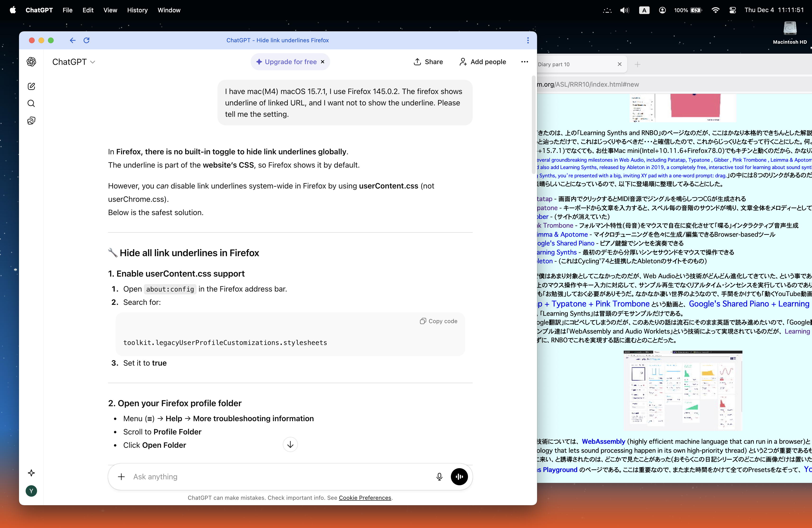Click the plus attach icon in input
Image resolution: width=812 pixels, height=528 pixels.
(x=121, y=476)
